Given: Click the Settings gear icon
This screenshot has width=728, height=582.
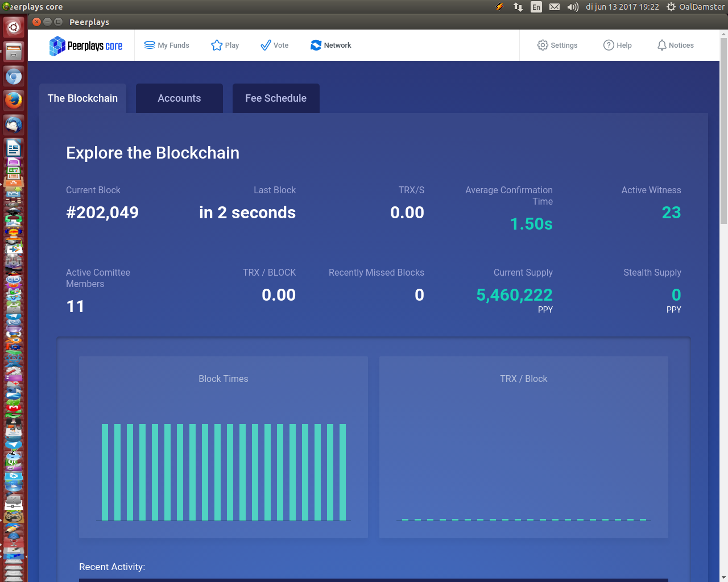Looking at the screenshot, I should point(543,45).
